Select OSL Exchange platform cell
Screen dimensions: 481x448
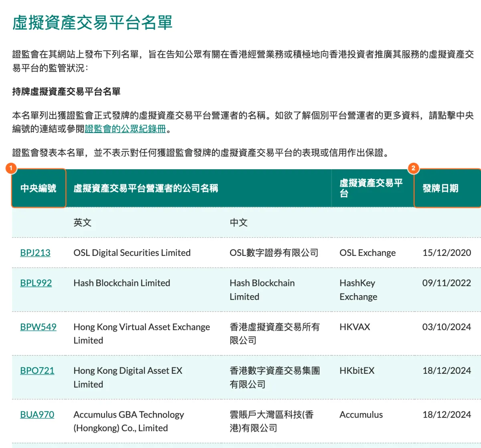coord(368,253)
